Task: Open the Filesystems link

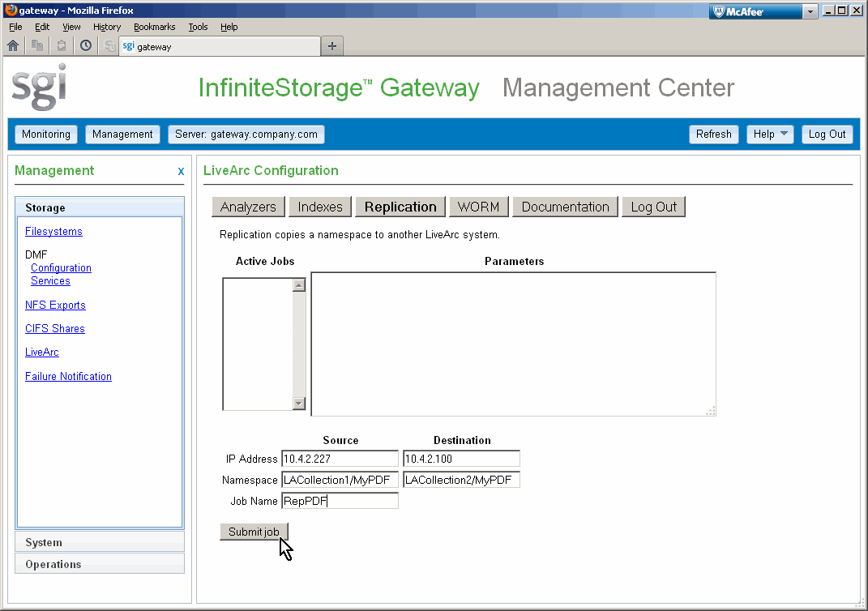Action: (53, 231)
